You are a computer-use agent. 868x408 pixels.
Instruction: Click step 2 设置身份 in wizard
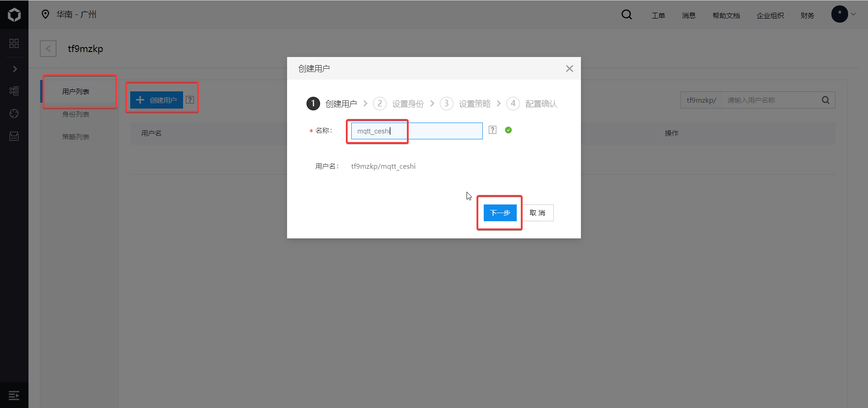click(398, 104)
